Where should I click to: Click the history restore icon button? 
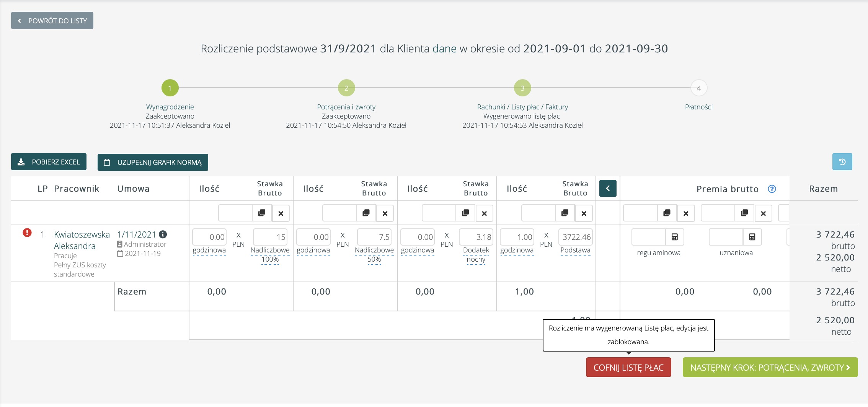point(842,162)
